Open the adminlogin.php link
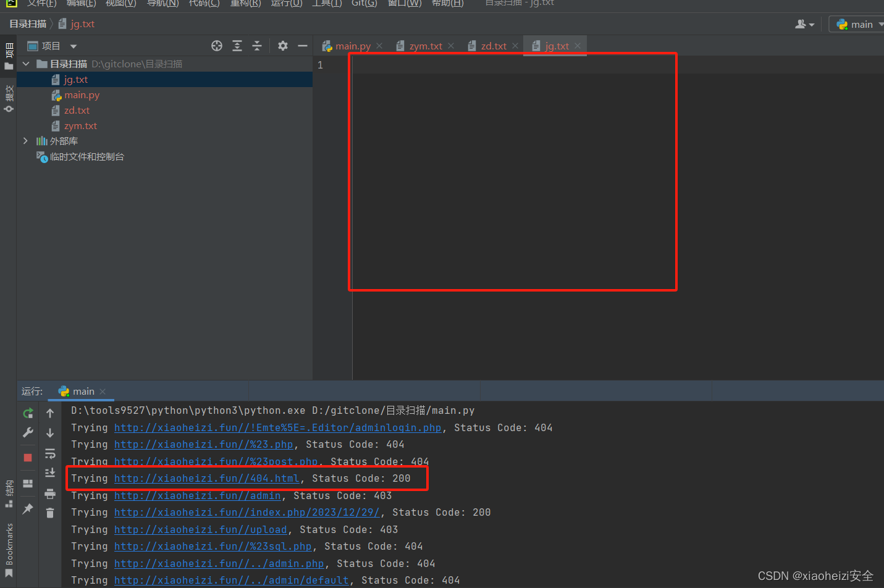The height and width of the screenshot is (588, 884). tap(277, 427)
